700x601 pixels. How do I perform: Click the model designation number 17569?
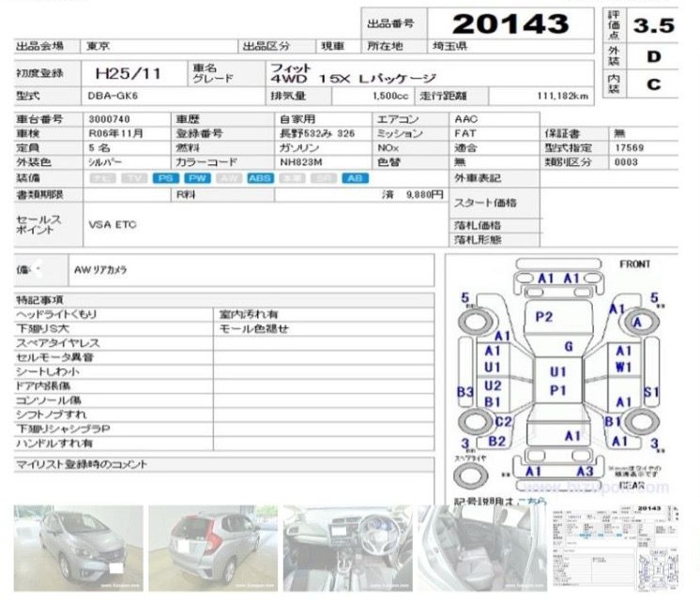[630, 148]
